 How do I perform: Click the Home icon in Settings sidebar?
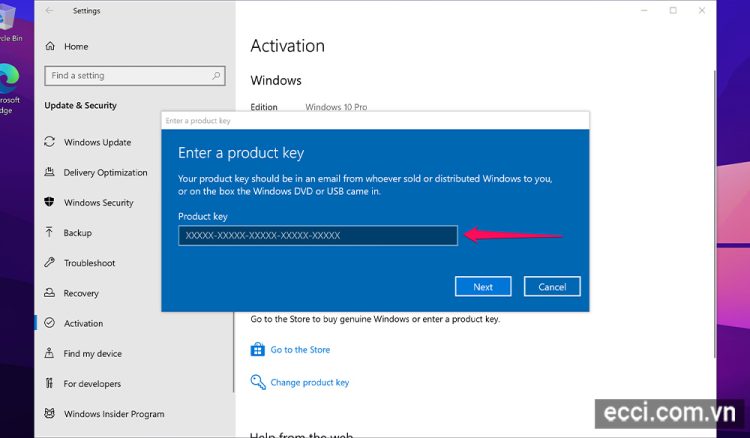(50, 46)
